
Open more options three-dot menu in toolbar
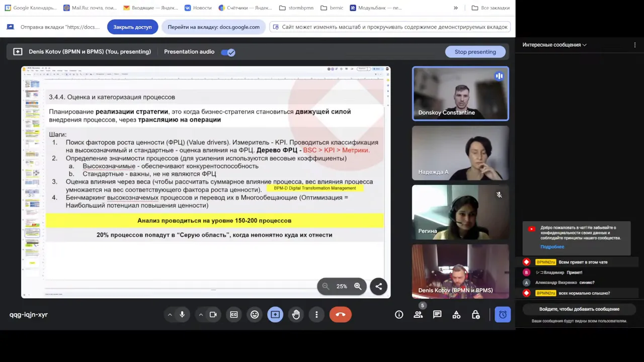point(316,315)
